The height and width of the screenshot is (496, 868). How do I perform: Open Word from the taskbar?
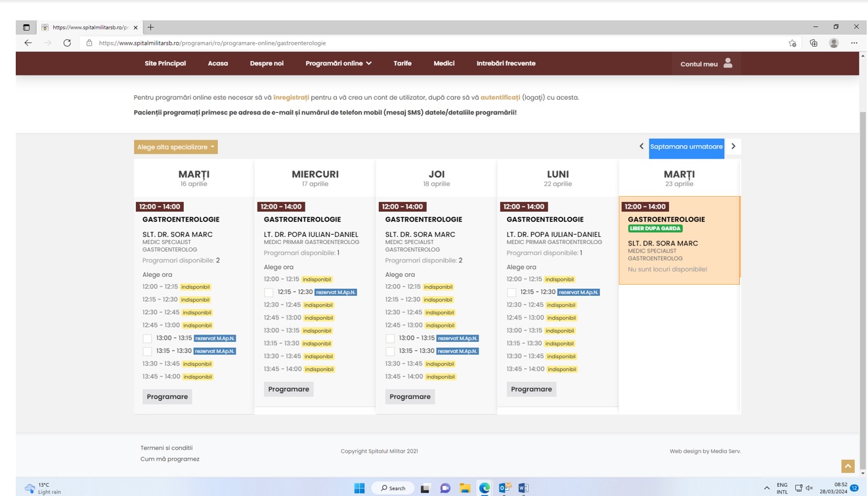click(x=523, y=488)
